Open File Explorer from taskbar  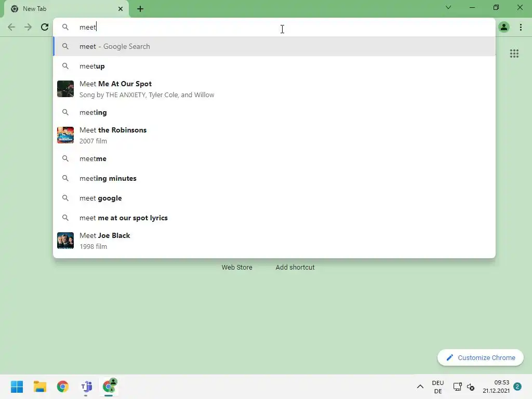click(40, 387)
